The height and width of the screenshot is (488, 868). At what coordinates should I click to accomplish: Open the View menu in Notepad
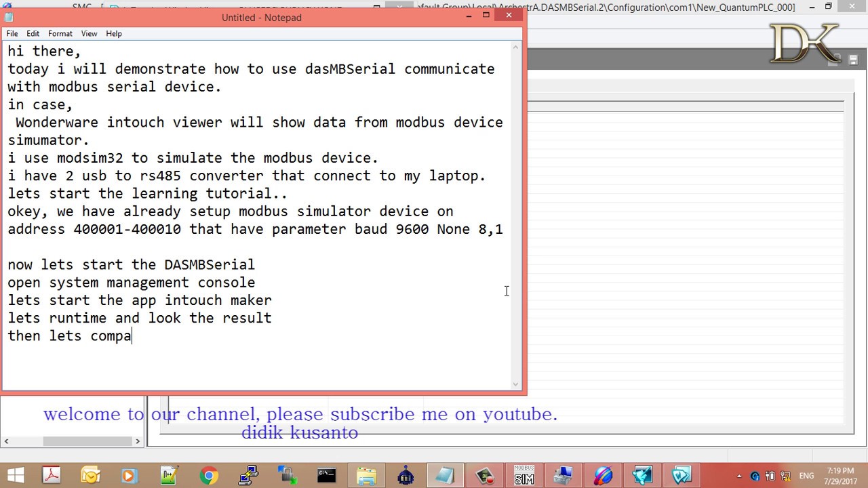[x=89, y=33]
